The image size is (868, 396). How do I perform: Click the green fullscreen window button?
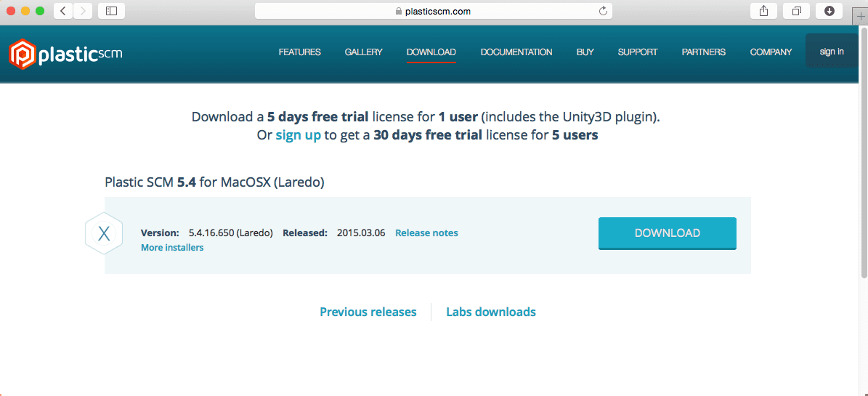39,10
